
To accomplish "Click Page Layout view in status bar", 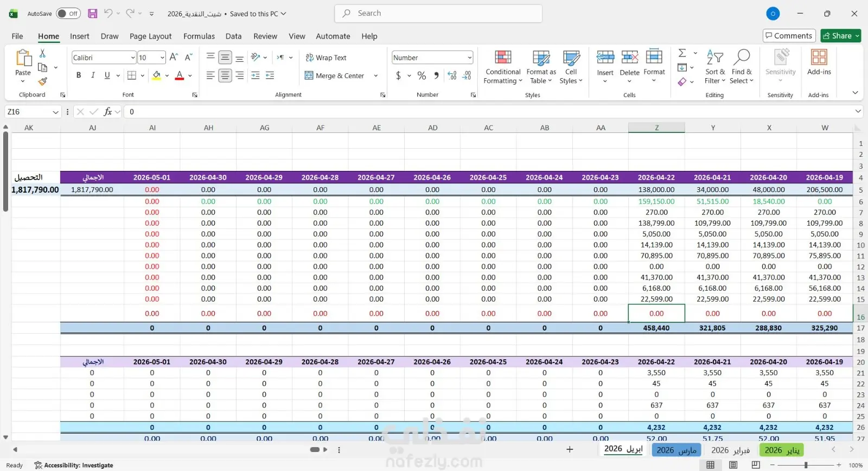I will tap(733, 465).
